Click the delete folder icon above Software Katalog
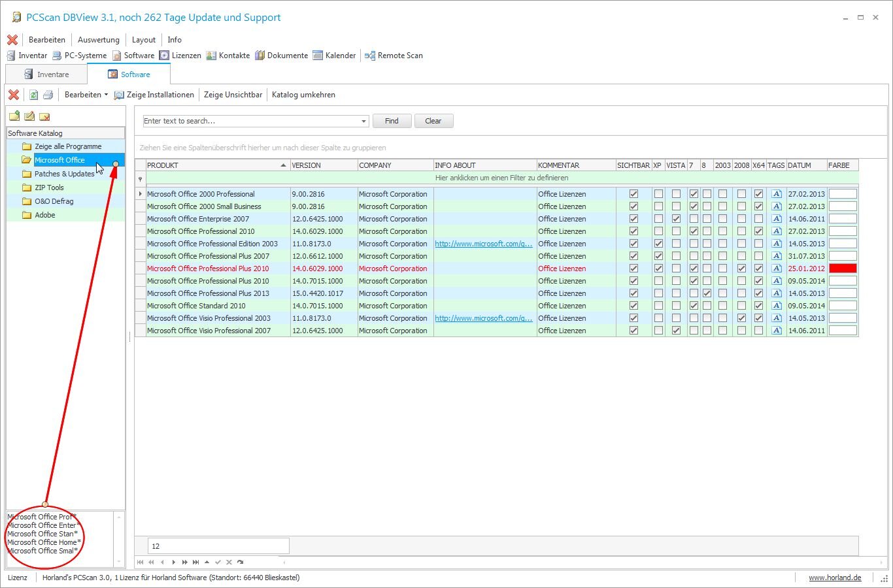This screenshot has height=588, width=893. (x=44, y=117)
